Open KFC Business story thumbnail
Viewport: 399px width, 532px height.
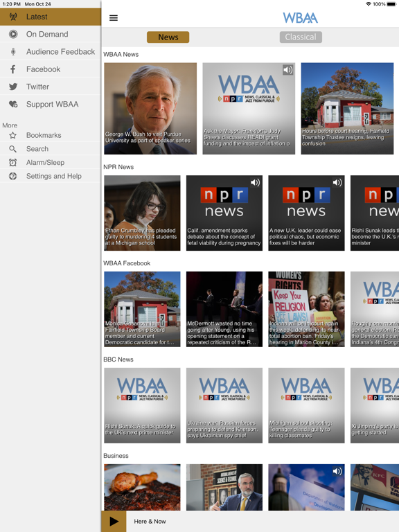coord(375,487)
